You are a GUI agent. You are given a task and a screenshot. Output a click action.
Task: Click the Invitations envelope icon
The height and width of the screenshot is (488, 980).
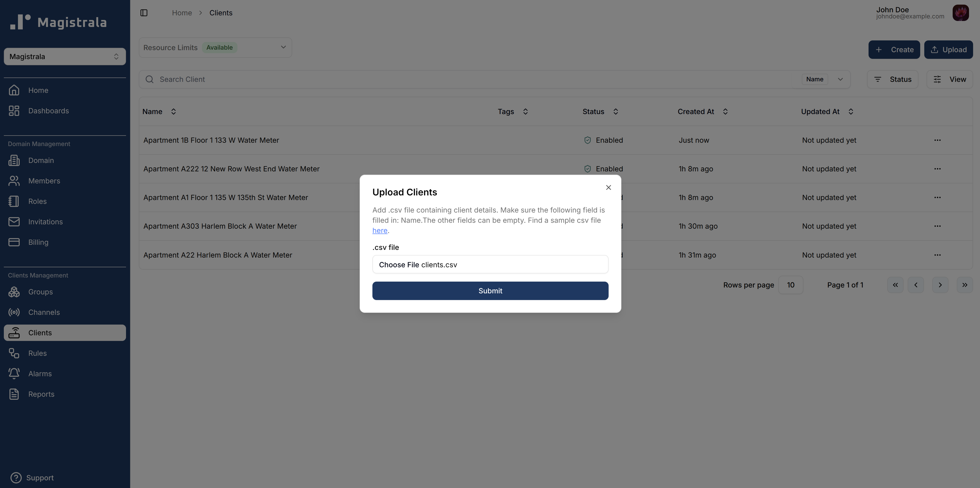pos(14,221)
